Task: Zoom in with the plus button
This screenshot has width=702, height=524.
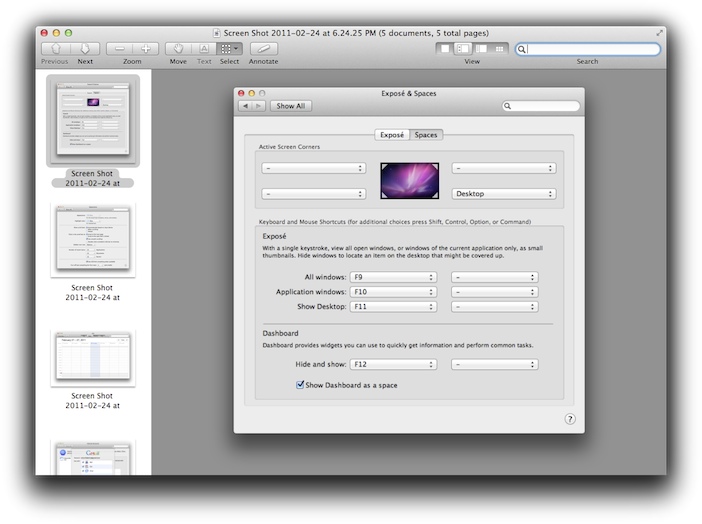Action: tap(146, 48)
